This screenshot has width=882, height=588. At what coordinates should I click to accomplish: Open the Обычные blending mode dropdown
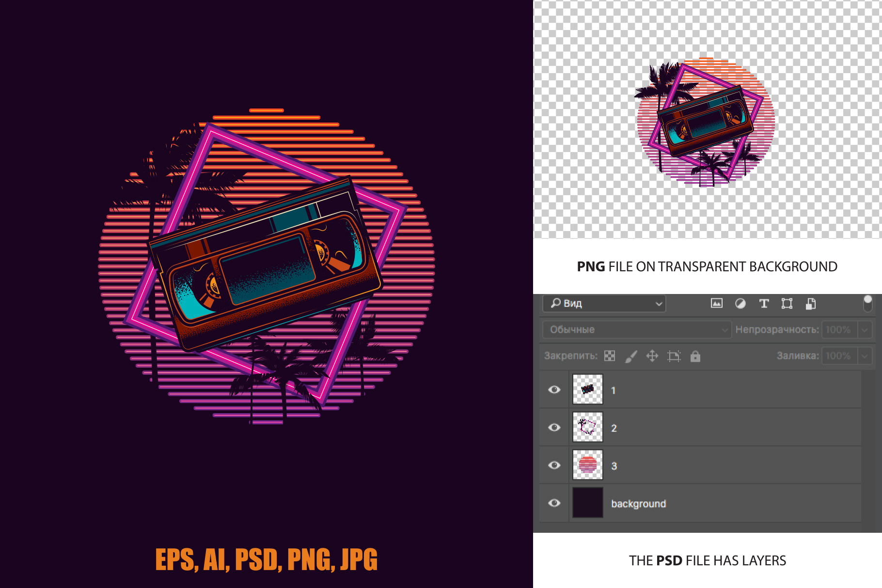pyautogui.click(x=636, y=330)
